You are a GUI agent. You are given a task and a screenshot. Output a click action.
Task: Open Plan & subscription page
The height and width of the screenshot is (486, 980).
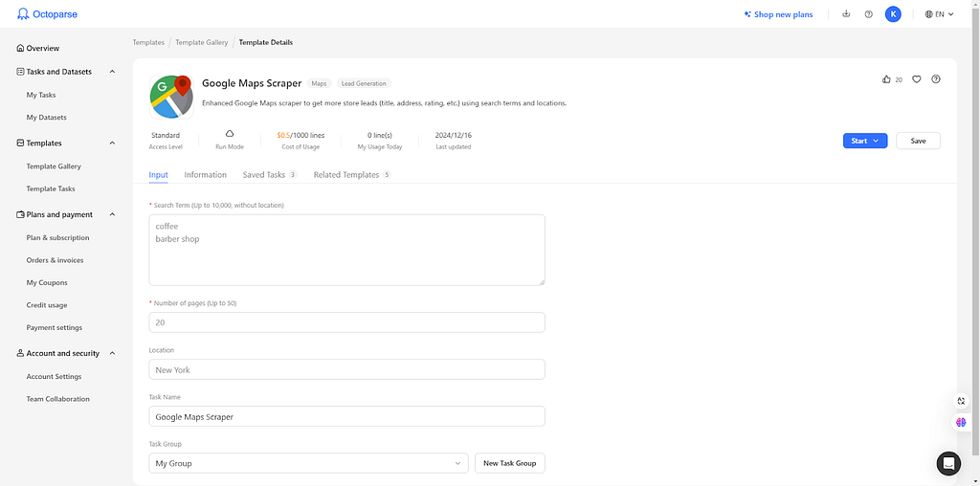[x=57, y=238]
